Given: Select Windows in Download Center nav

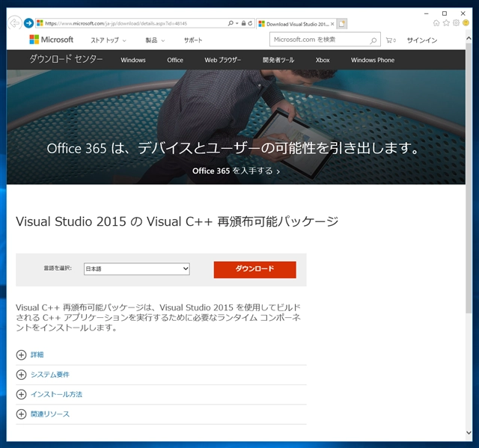Looking at the screenshot, I should 133,60.
